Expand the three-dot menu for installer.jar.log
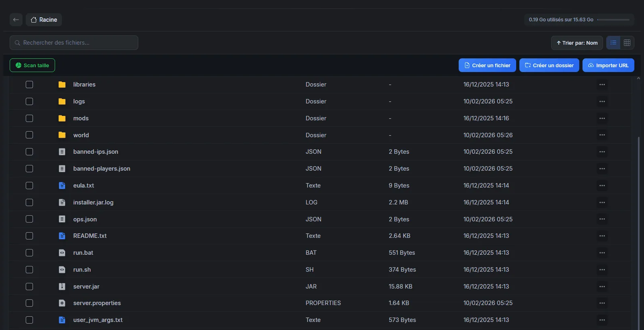Screen dimensions: 644x330 pyautogui.click(x=602, y=202)
